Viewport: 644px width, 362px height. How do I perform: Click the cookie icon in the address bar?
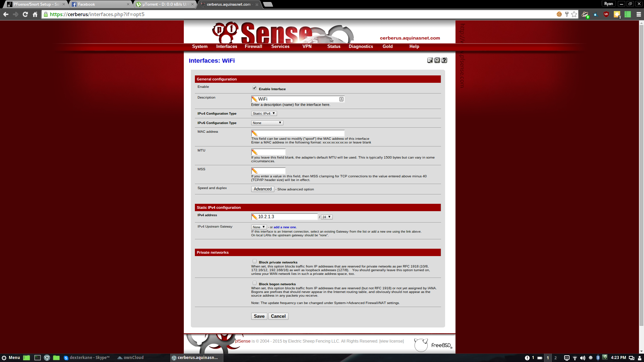point(559,14)
